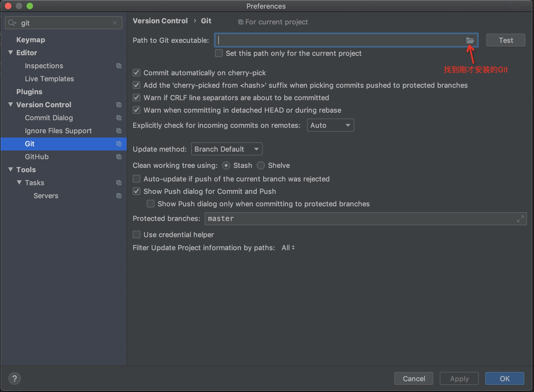This screenshot has height=392, width=534.
Task: Open the Update method Branch Default dropdown
Action: [x=227, y=149]
